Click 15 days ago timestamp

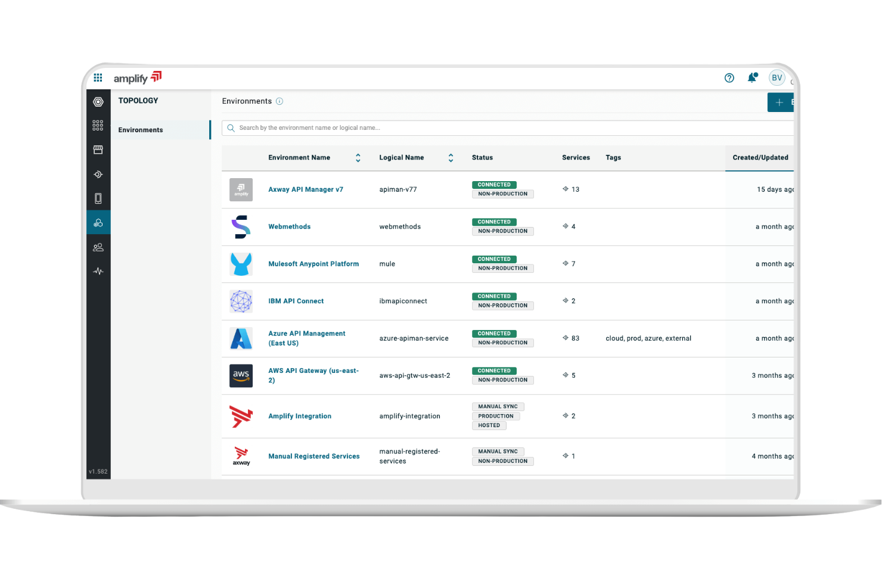click(x=775, y=189)
